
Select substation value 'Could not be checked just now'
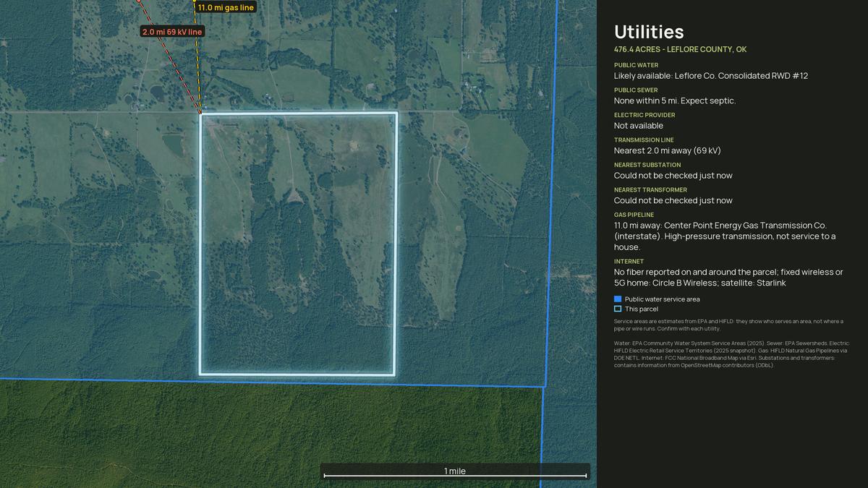click(x=673, y=176)
